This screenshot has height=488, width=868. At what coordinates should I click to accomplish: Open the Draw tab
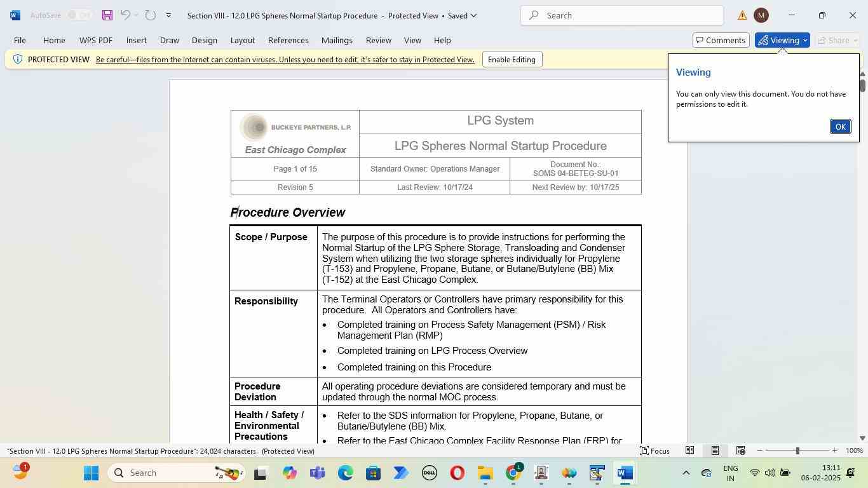coord(169,40)
